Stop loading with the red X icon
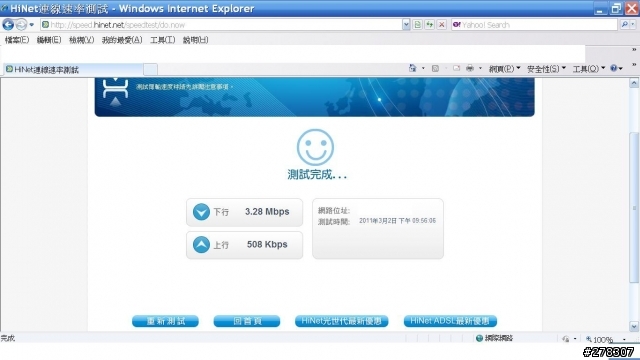 442,25
